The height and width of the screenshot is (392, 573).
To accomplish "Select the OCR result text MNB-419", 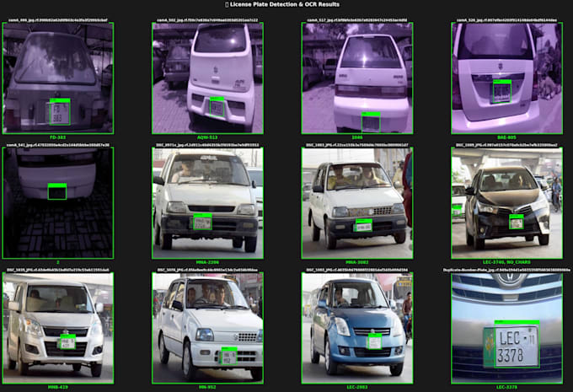I will click(x=58, y=387).
